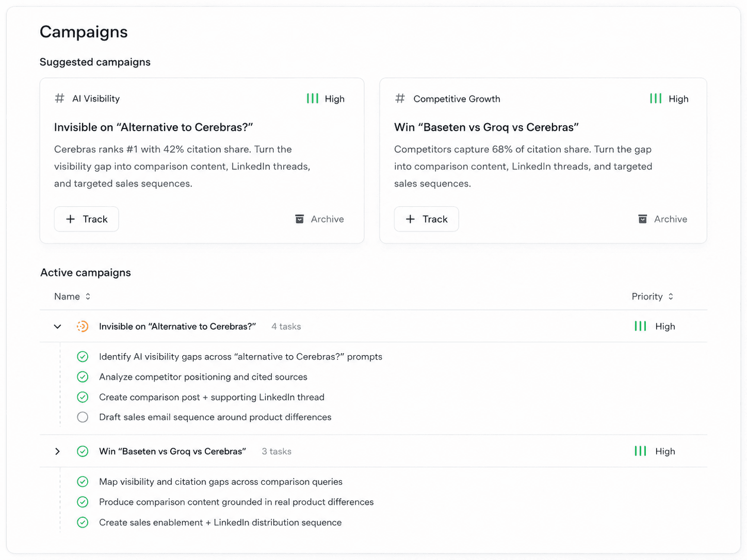Select task text 'Analyze competitor positioning and cited sources'
This screenshot has height=560, width=747.
[x=203, y=377]
